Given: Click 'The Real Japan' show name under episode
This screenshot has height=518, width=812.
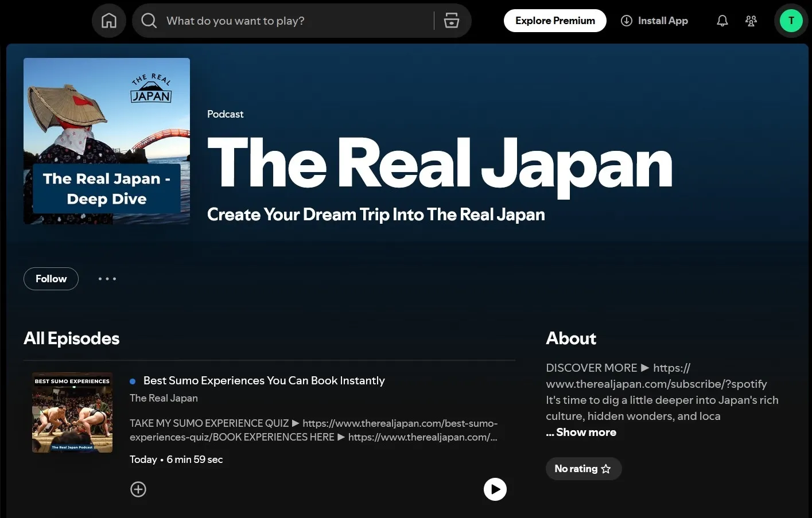Looking at the screenshot, I should tap(164, 398).
